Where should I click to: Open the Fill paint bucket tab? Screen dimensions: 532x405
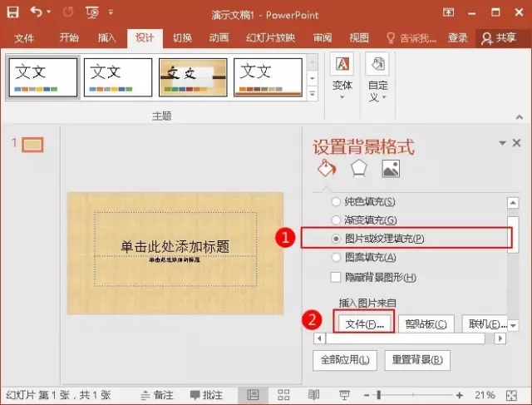[325, 169]
